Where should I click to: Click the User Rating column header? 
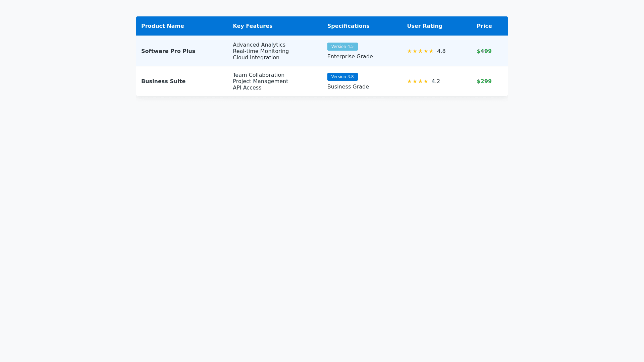click(x=424, y=26)
